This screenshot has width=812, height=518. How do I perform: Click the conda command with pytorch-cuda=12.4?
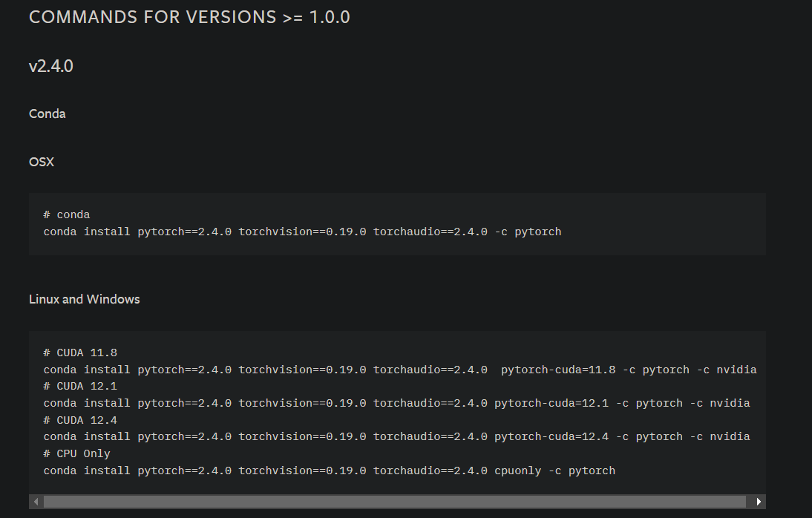(x=396, y=436)
